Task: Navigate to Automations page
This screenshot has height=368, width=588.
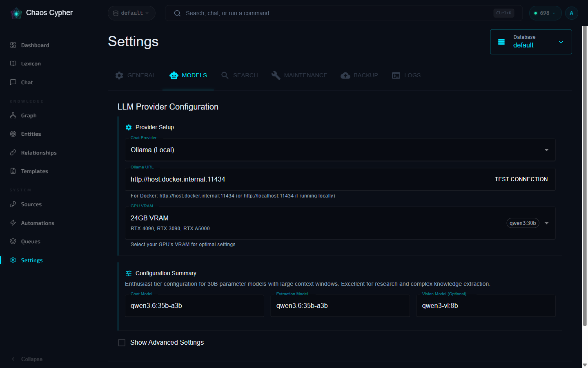Action: click(38, 223)
